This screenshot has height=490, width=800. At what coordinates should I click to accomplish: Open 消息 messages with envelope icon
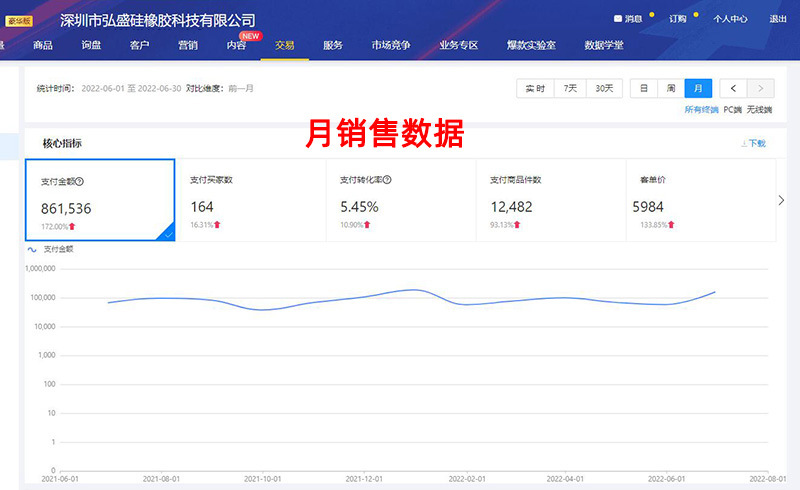[x=628, y=19]
